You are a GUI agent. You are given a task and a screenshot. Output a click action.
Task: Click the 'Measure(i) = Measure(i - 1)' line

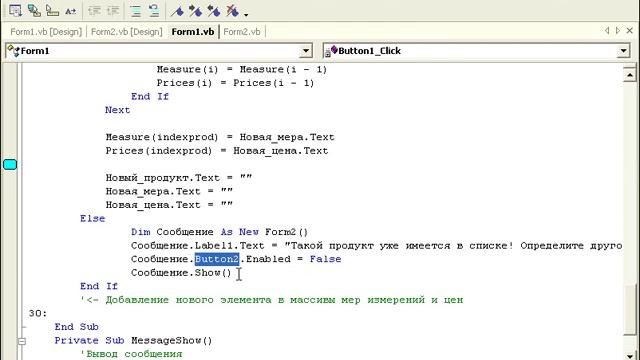click(x=242, y=69)
